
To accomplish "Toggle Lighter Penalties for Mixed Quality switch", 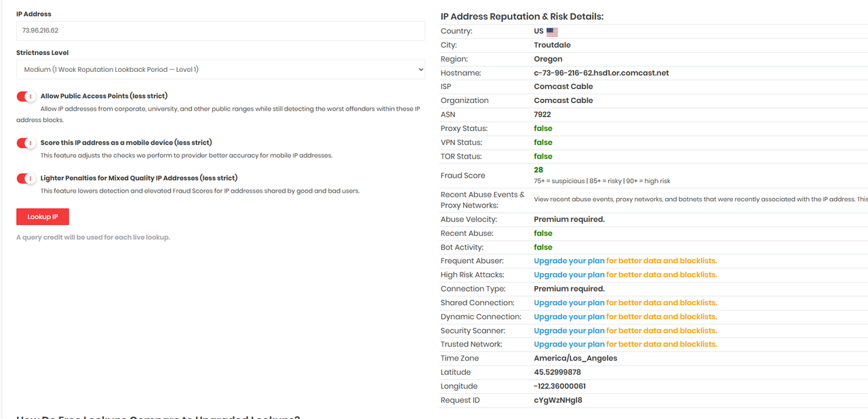I will pos(26,178).
